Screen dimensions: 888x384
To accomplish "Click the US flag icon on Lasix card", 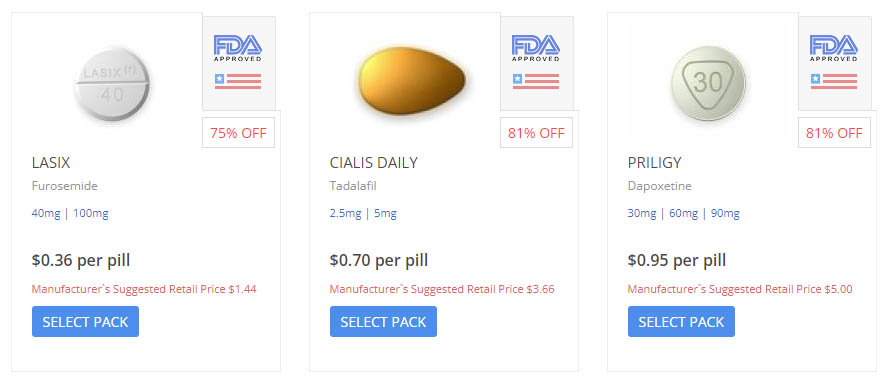I will (x=238, y=81).
